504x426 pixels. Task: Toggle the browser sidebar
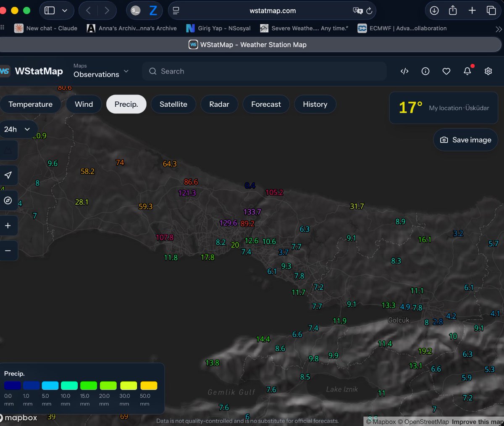50,11
